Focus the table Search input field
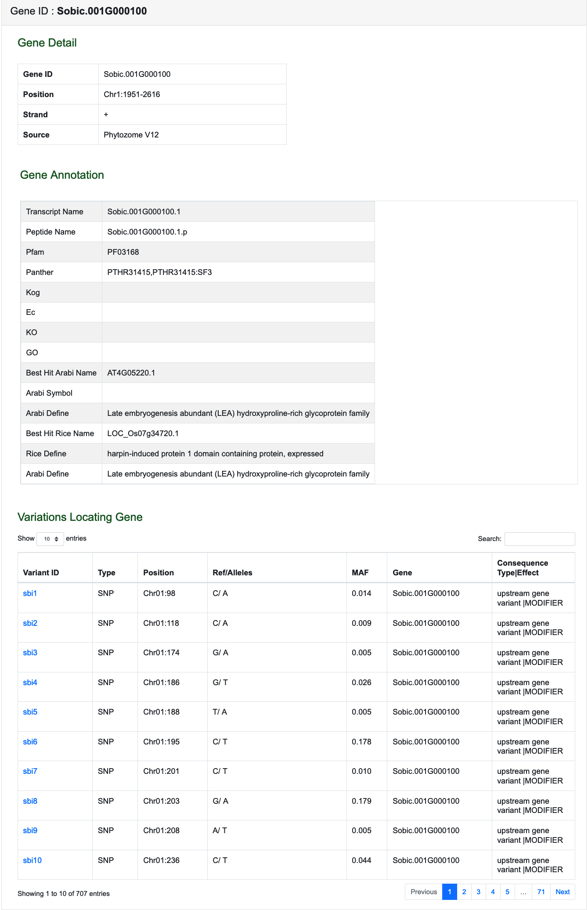 pyautogui.click(x=540, y=539)
